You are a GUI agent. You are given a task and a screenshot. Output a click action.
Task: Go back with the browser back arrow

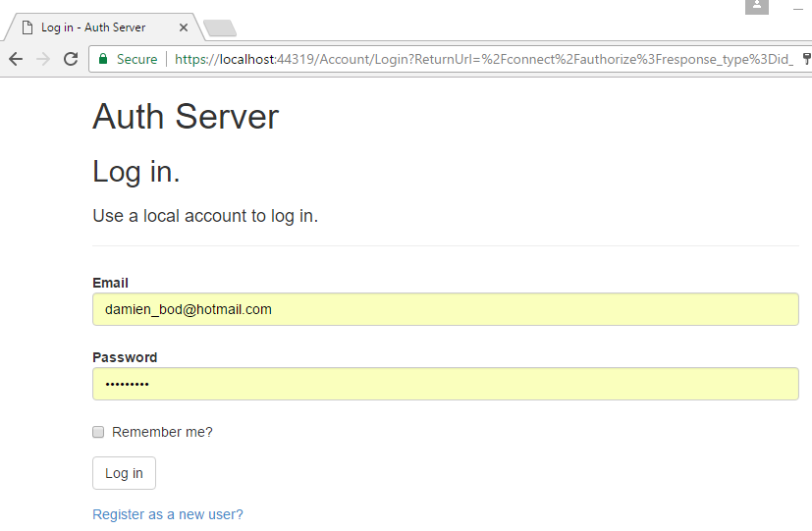pyautogui.click(x=16, y=59)
